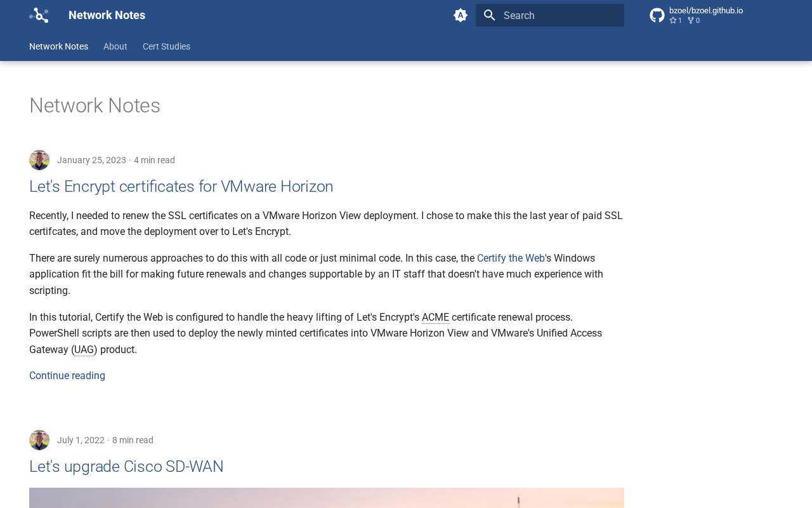Click the Network Notes header title
Screen dimensions: 812x508
(107, 15)
